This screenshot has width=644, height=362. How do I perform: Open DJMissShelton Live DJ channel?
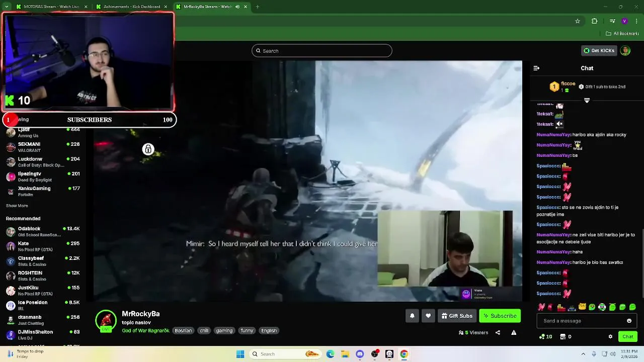[x=43, y=335]
